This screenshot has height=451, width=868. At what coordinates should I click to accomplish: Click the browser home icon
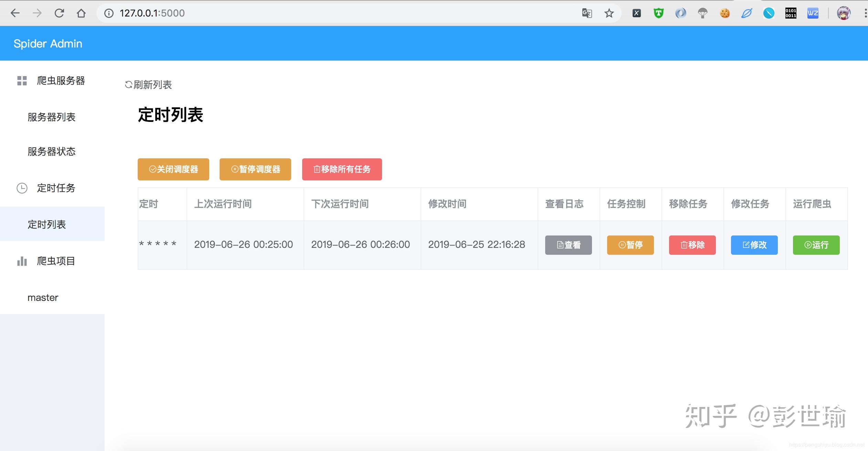click(81, 13)
